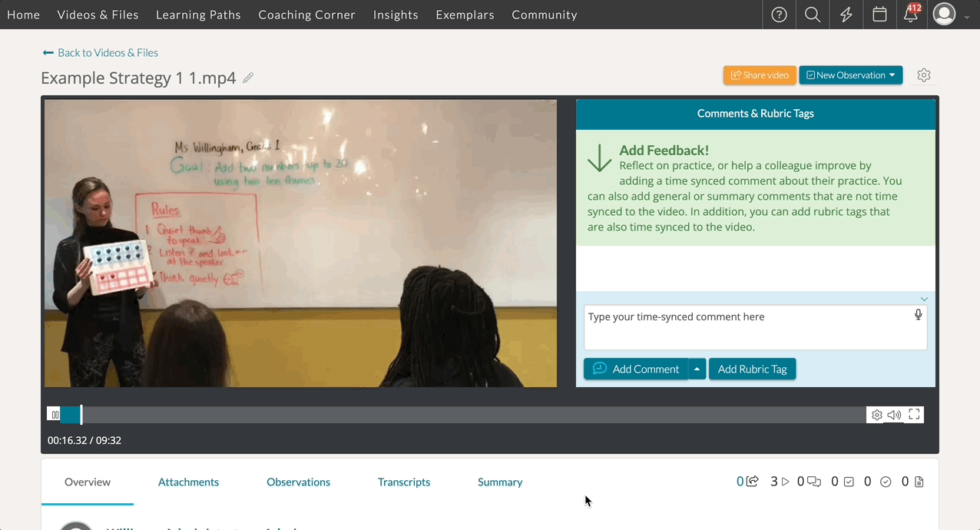Switch to the Transcripts tab
The width and height of the screenshot is (980, 530).
pyautogui.click(x=403, y=482)
